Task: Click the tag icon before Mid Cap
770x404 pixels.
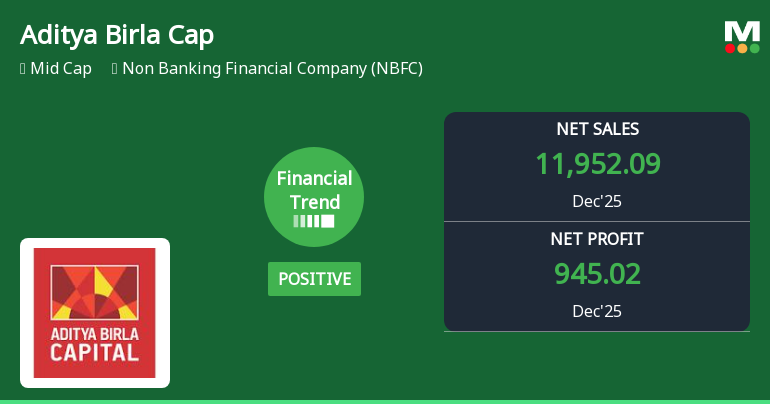Action: click(x=23, y=69)
